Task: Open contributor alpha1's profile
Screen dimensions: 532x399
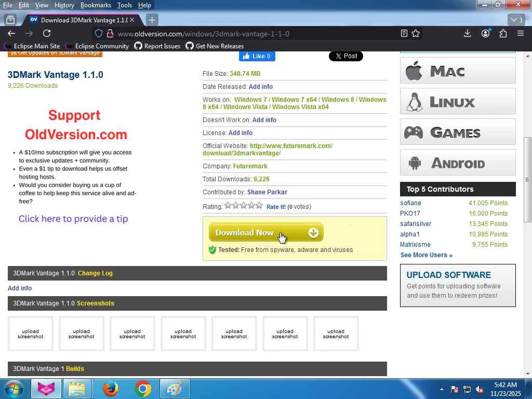Action: [x=410, y=234]
